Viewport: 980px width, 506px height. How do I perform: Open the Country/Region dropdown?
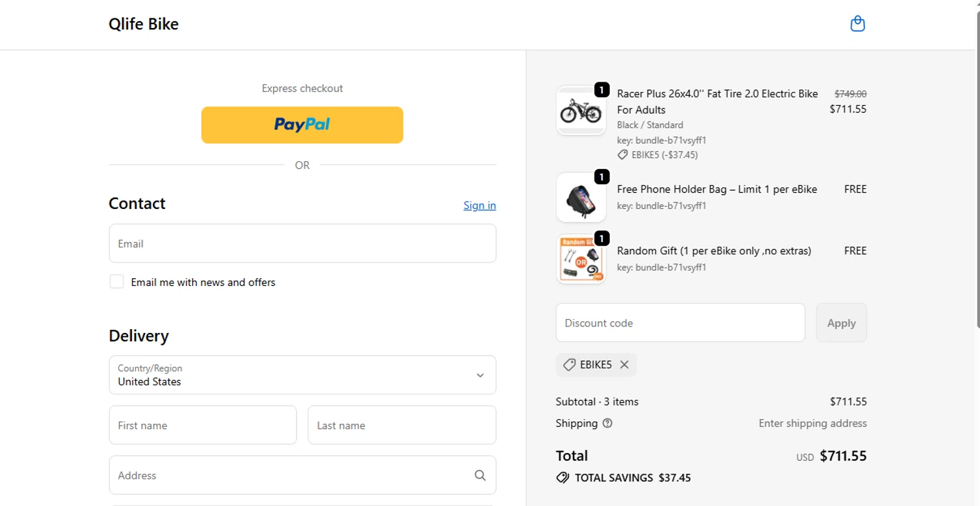point(302,375)
